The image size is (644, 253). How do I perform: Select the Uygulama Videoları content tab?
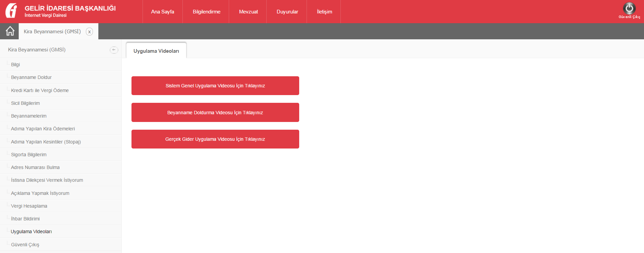(x=156, y=51)
